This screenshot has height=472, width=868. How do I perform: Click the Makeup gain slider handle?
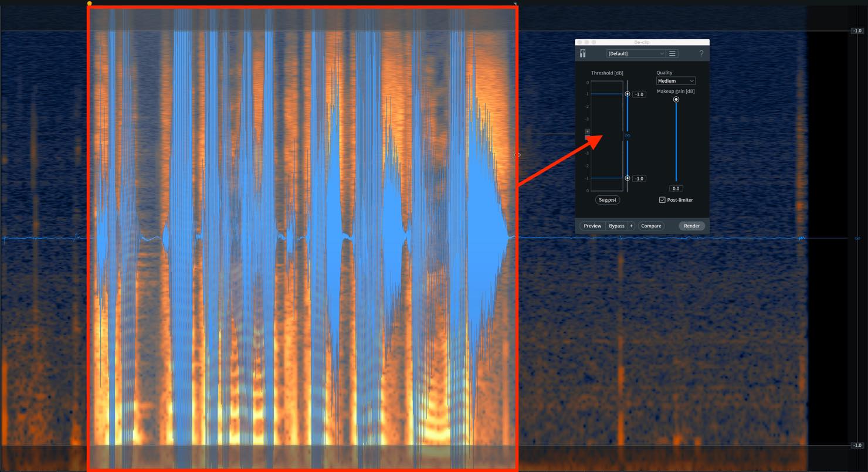click(x=676, y=100)
